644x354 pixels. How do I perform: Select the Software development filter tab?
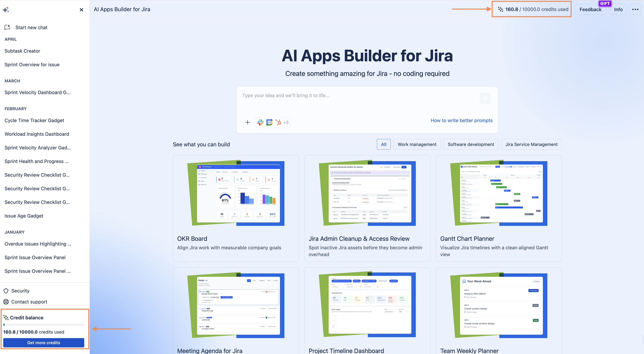pos(471,144)
